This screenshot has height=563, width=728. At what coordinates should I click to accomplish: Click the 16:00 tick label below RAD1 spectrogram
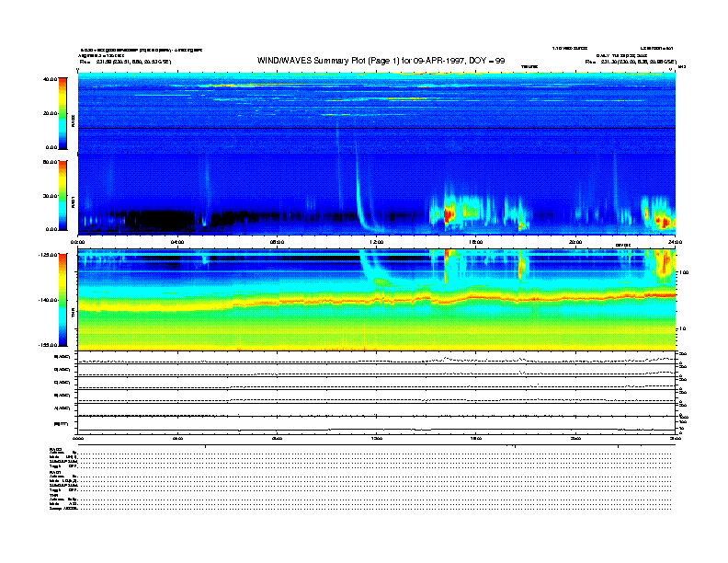tap(476, 242)
